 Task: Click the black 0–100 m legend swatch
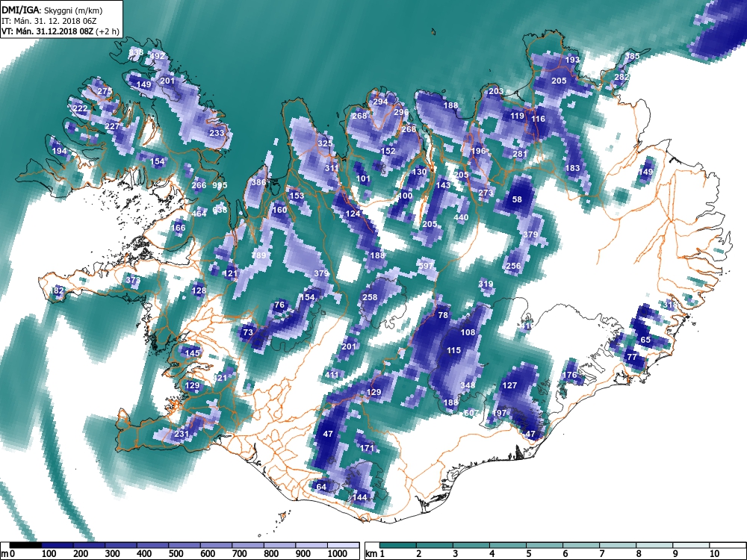tap(25, 545)
